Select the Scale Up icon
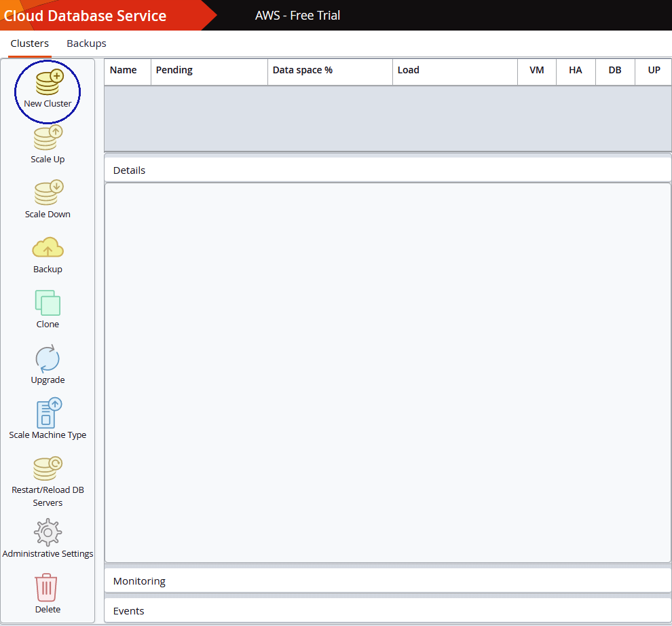Screen dimensions: 672x626 pos(48,139)
